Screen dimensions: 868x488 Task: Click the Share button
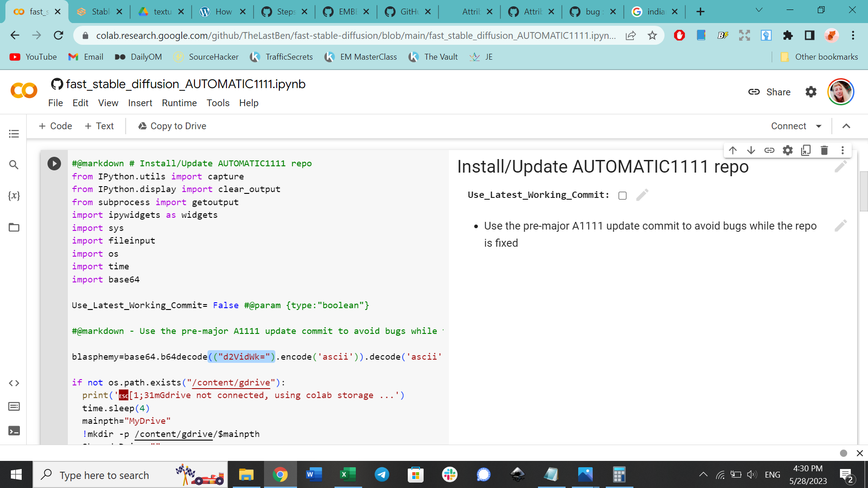pos(777,92)
